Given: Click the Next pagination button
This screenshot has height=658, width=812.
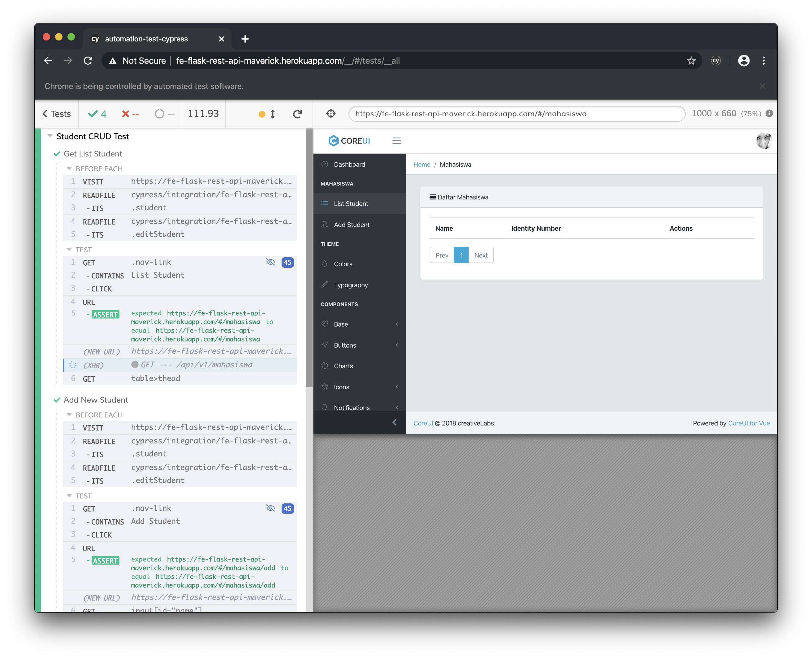Looking at the screenshot, I should tap(481, 255).
